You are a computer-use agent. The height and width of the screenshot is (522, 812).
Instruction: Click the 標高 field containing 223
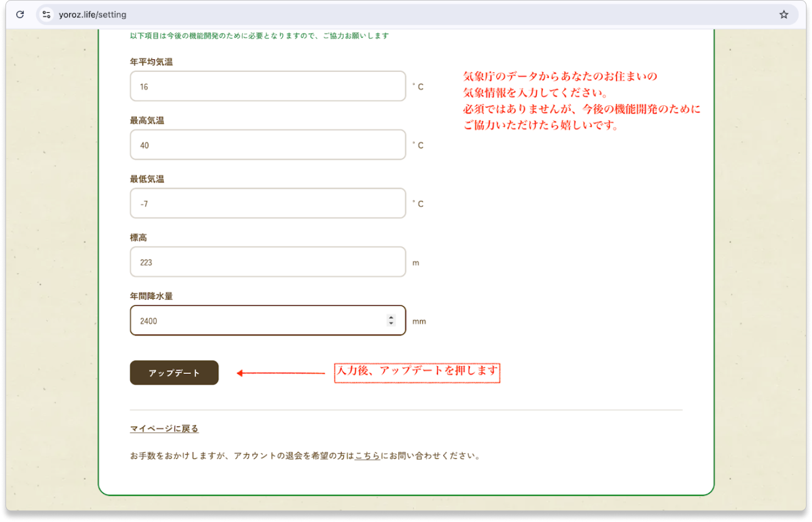[x=268, y=262]
